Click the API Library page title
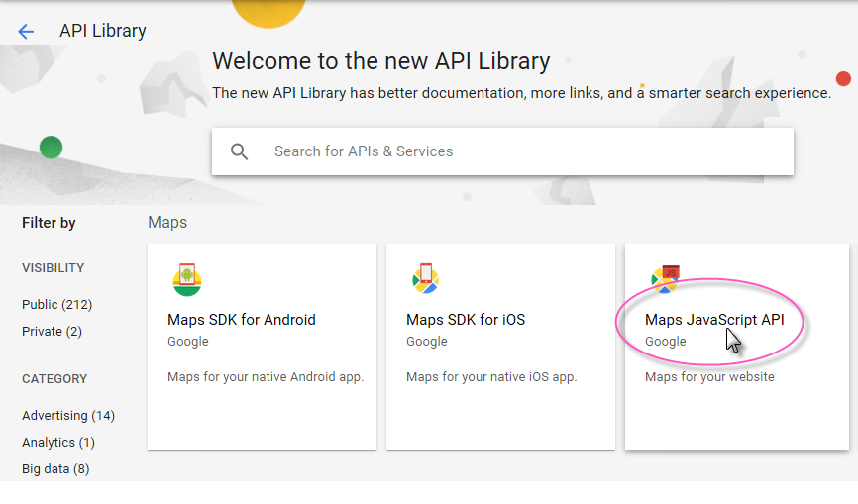Image resolution: width=858 pixels, height=504 pixels. (103, 31)
